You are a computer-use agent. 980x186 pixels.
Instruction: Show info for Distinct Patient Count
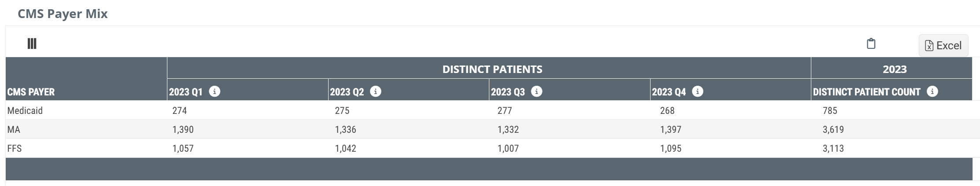(932, 91)
